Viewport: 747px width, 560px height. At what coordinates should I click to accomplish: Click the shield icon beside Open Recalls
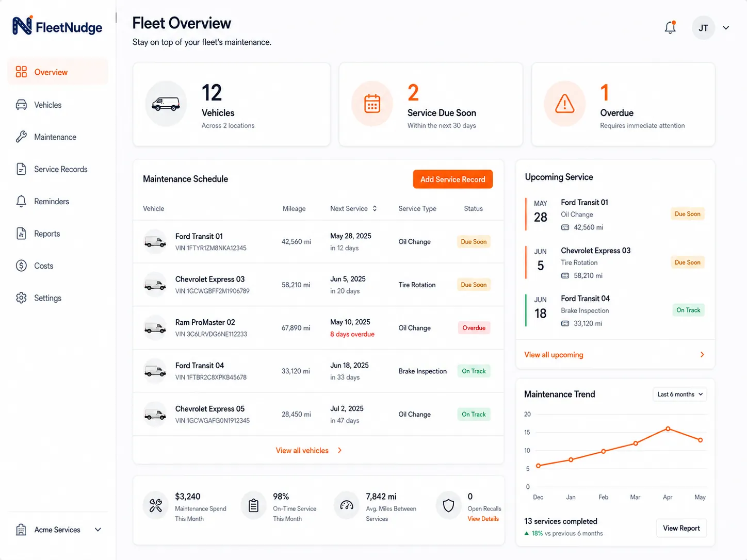tap(448, 505)
